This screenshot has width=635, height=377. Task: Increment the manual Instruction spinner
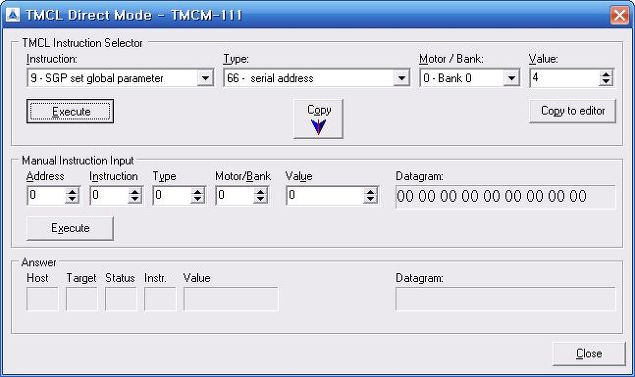[135, 192]
